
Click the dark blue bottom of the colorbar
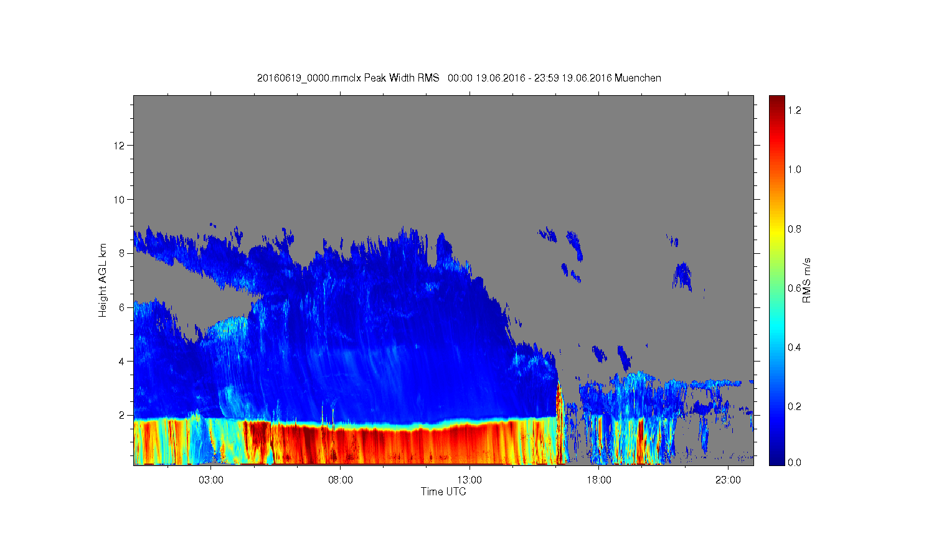click(x=776, y=459)
